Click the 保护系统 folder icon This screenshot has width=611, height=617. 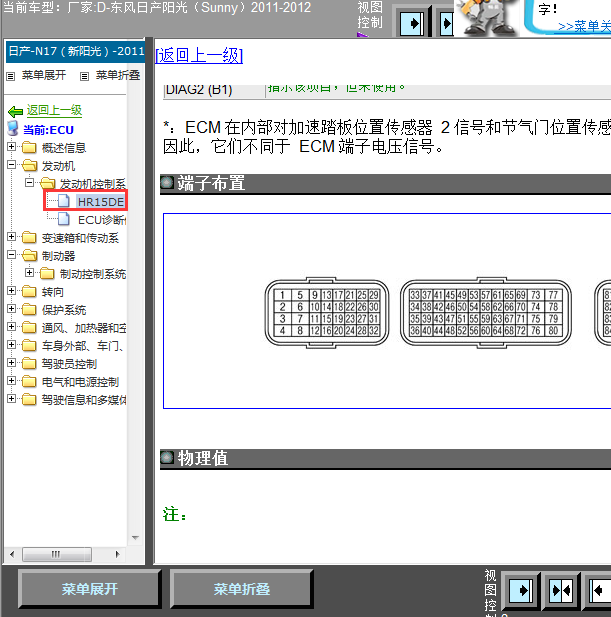click(29, 310)
